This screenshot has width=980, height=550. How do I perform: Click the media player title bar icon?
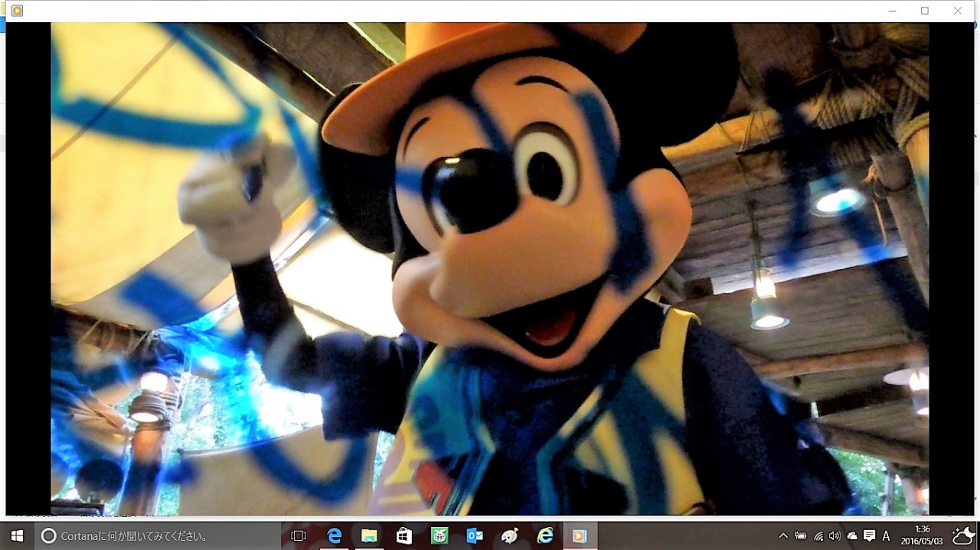(17, 11)
